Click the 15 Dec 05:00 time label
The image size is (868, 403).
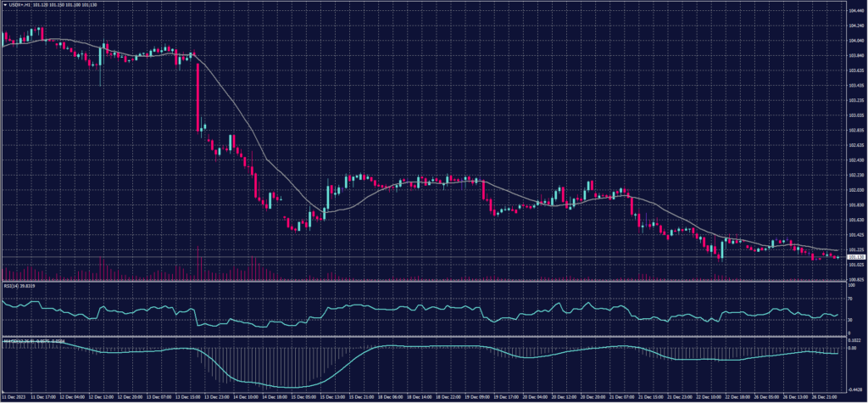305,396
